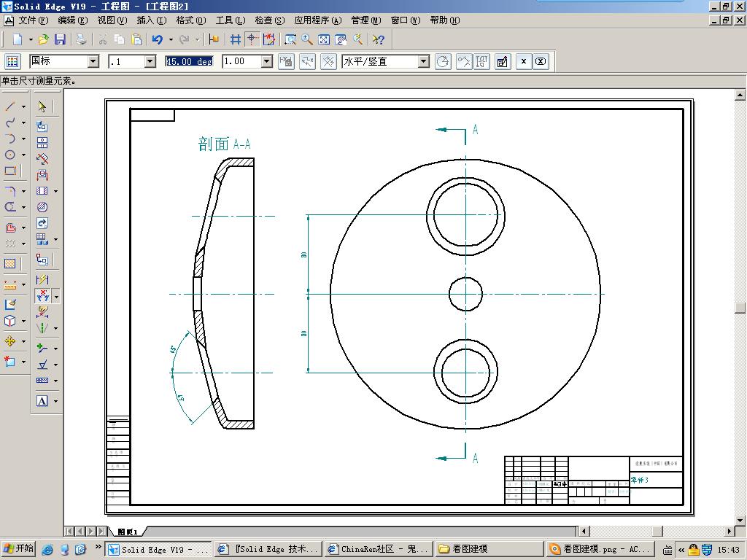Select the Feature Control Frame tool

pyautogui.click(x=42, y=381)
